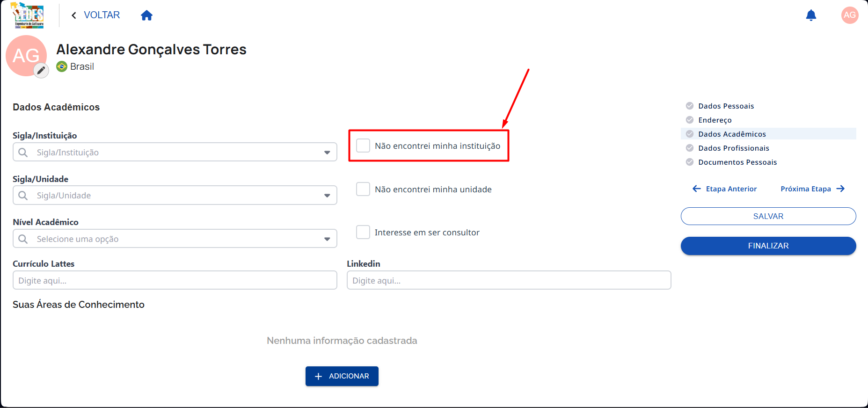This screenshot has width=868, height=408.
Task: Go back using the VOLTAR chevron arrow
Action: click(x=74, y=15)
